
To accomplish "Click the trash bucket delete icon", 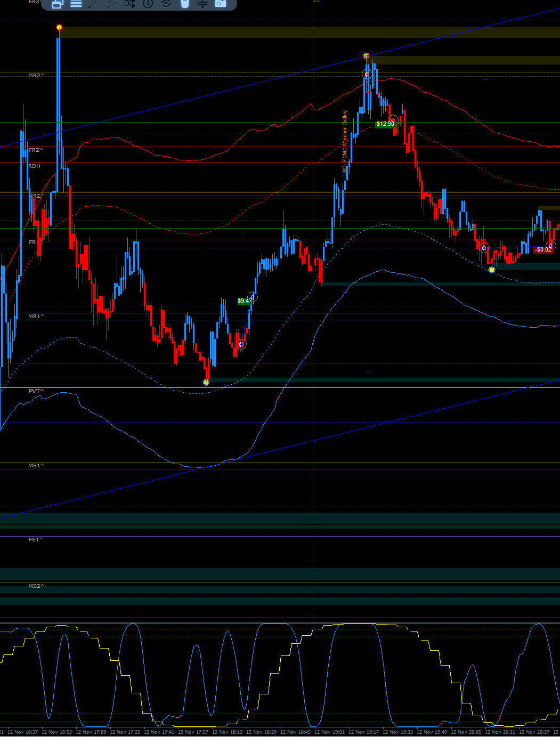I will [184, 3].
